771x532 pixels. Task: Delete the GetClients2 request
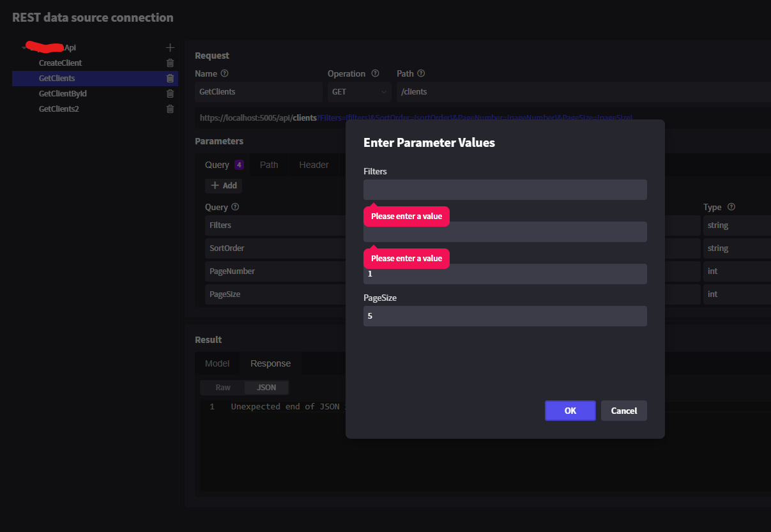point(170,109)
